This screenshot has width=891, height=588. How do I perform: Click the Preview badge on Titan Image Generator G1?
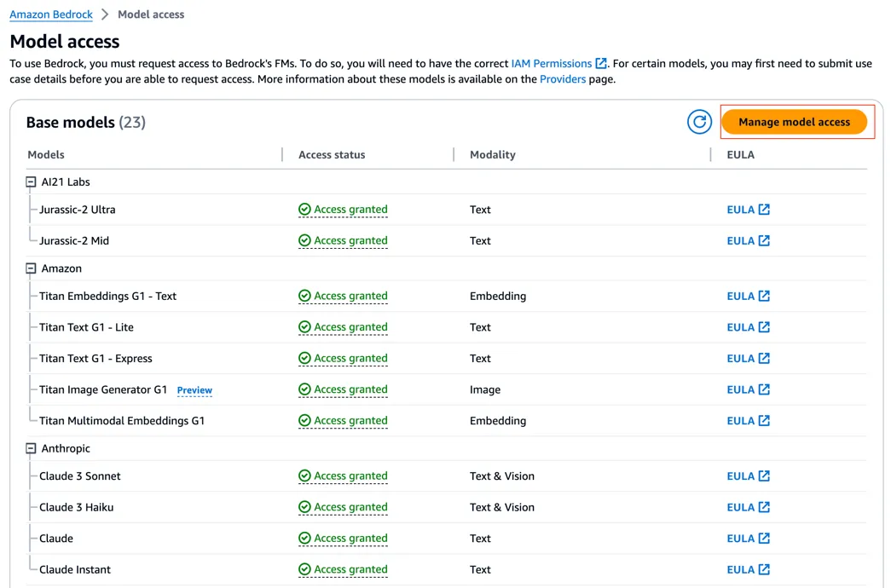[194, 390]
